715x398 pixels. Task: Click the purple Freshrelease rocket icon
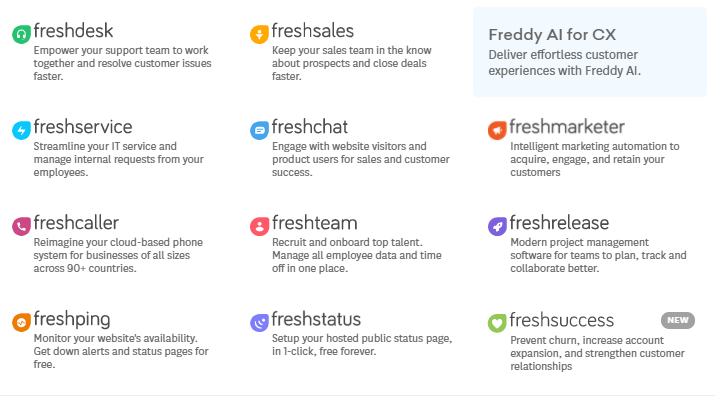tap(497, 226)
